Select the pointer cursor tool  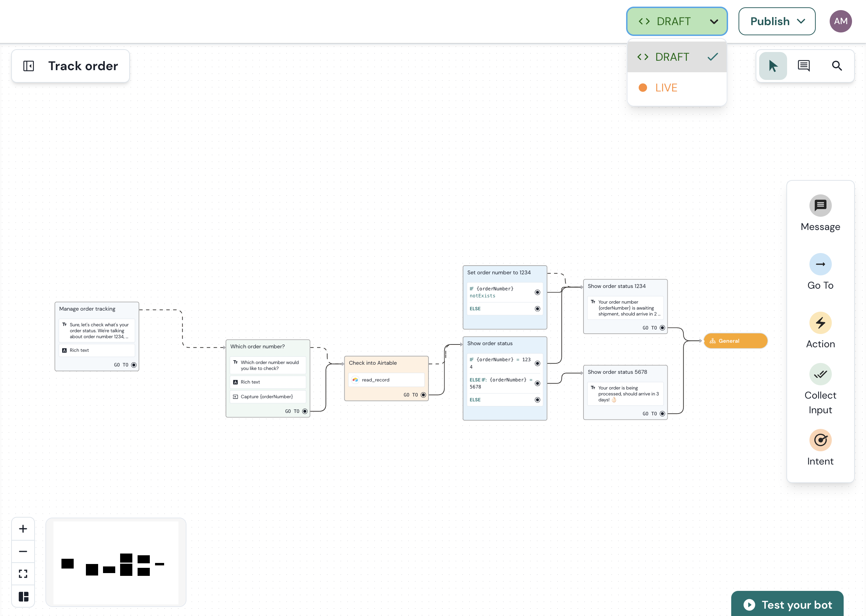[773, 66]
